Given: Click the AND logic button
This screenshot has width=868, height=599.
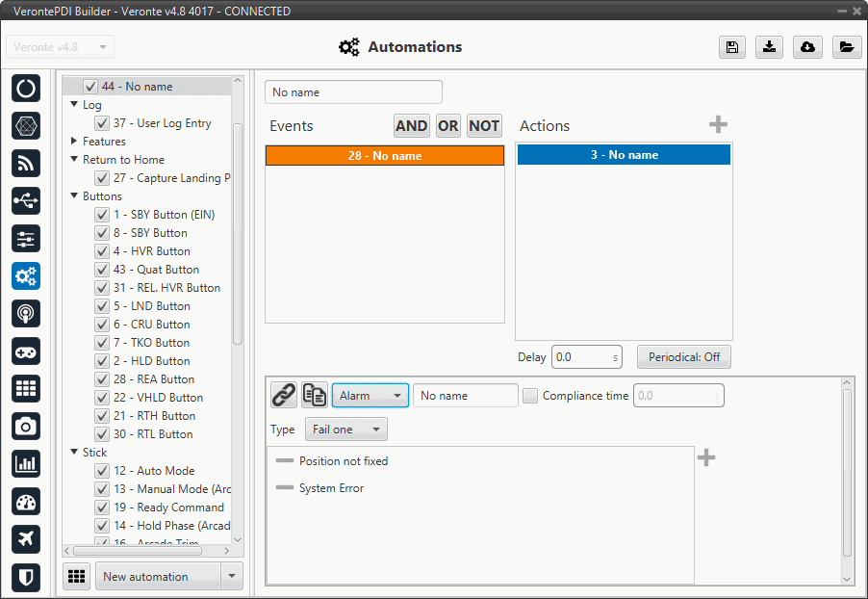Looking at the screenshot, I should pyautogui.click(x=411, y=126).
